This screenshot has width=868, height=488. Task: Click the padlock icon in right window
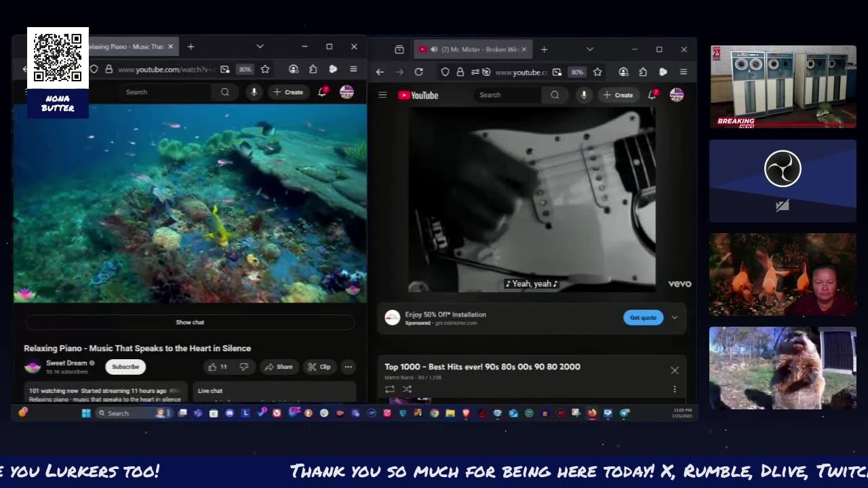[460, 72]
